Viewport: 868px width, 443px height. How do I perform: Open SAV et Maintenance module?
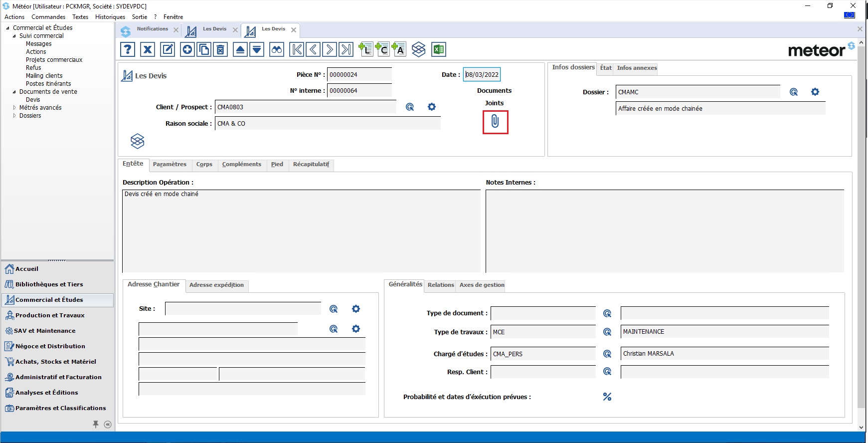tap(57, 331)
